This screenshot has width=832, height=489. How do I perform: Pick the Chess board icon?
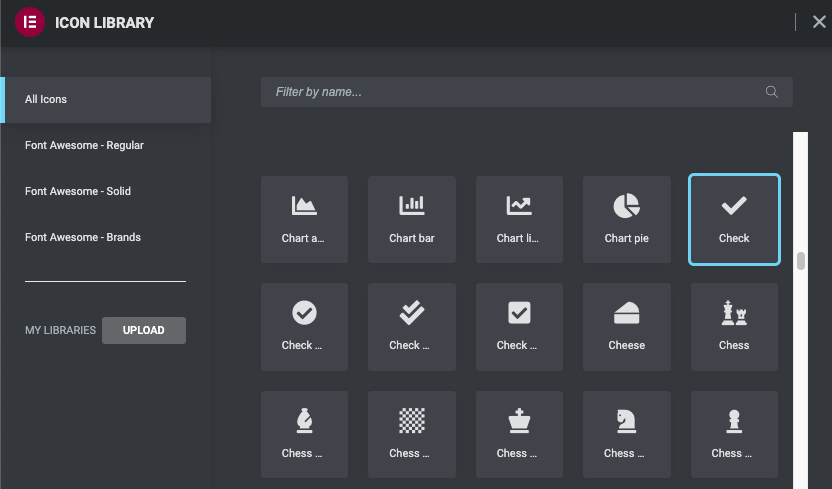click(x=412, y=434)
